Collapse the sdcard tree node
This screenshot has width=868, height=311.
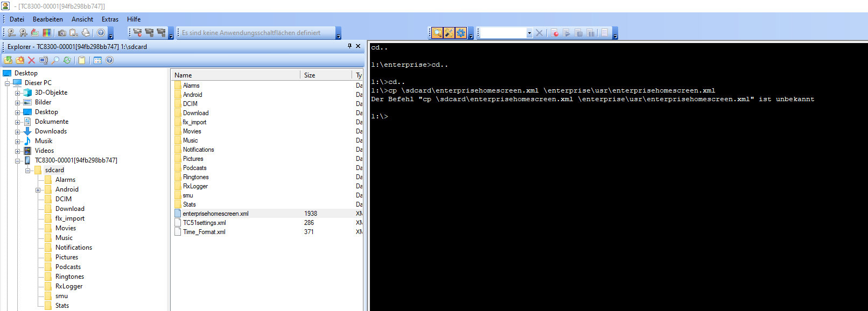[x=27, y=171]
